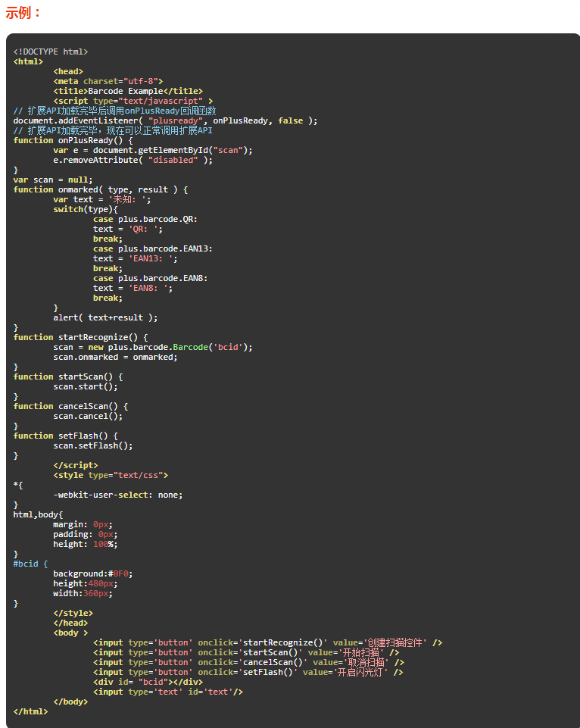Click the 'background:#0F0;' line
This screenshot has height=728, width=580.
pos(93,574)
